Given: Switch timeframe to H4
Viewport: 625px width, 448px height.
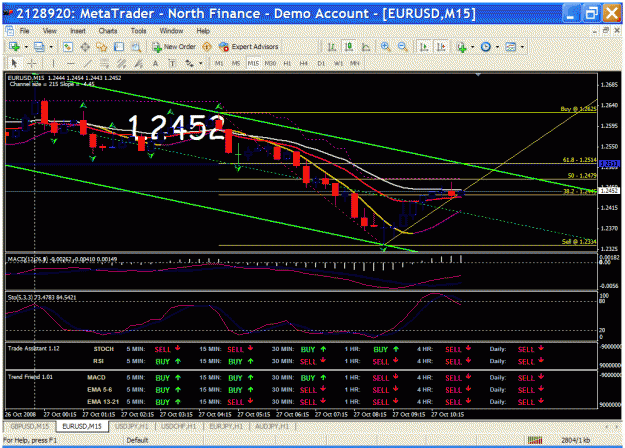Looking at the screenshot, I should (304, 63).
